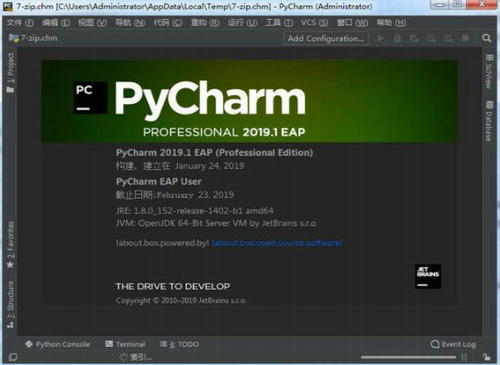The height and width of the screenshot is (365, 500).
Task: Open the 工具 (T) menu
Action: [x=279, y=23]
